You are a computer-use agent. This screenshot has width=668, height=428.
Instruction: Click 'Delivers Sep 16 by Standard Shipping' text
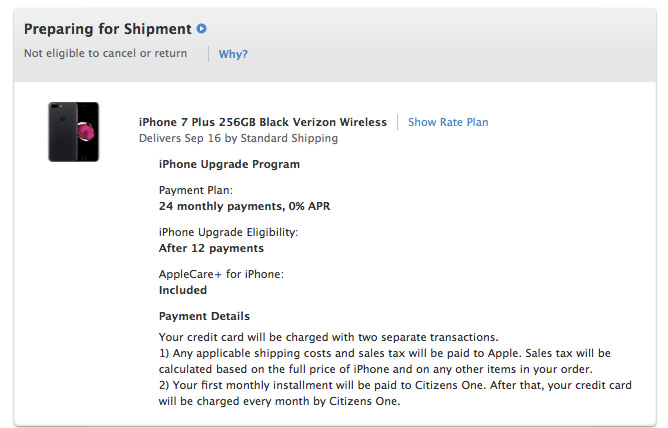point(238,138)
